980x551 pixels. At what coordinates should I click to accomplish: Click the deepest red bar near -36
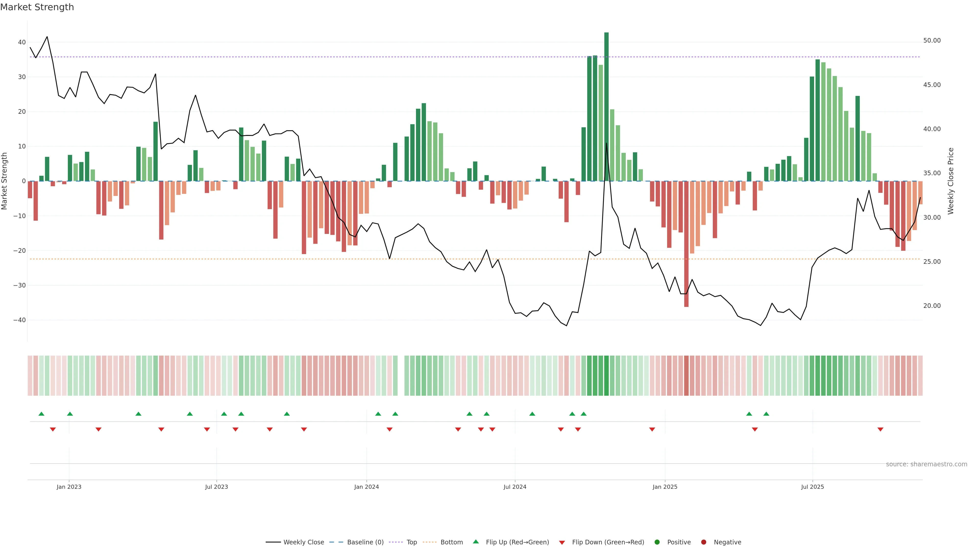[x=686, y=243]
